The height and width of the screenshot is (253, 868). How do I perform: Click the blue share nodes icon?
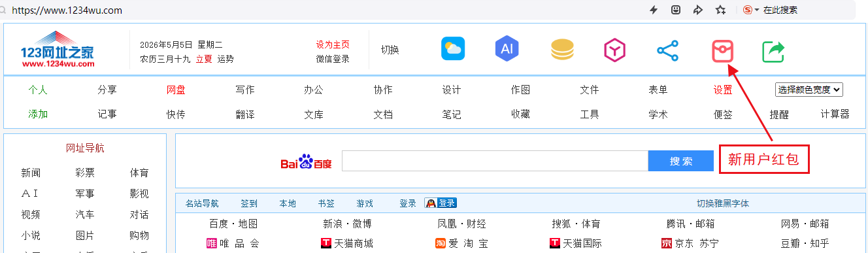667,50
